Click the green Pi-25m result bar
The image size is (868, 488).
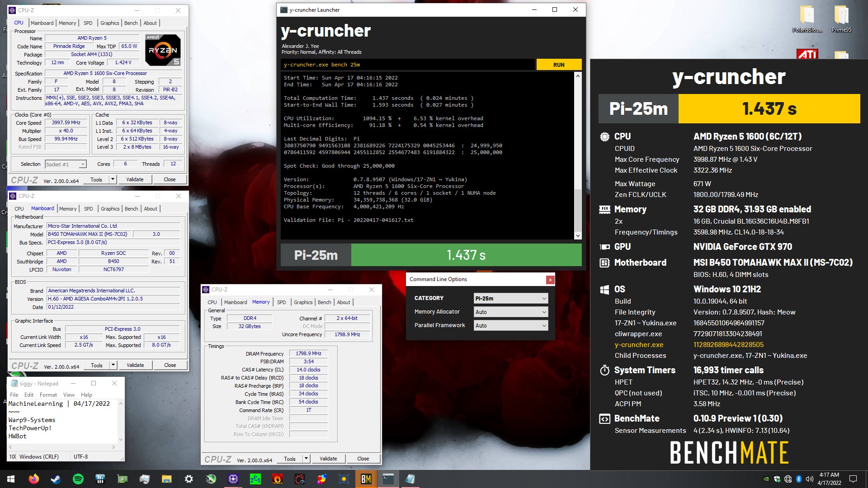(466, 255)
